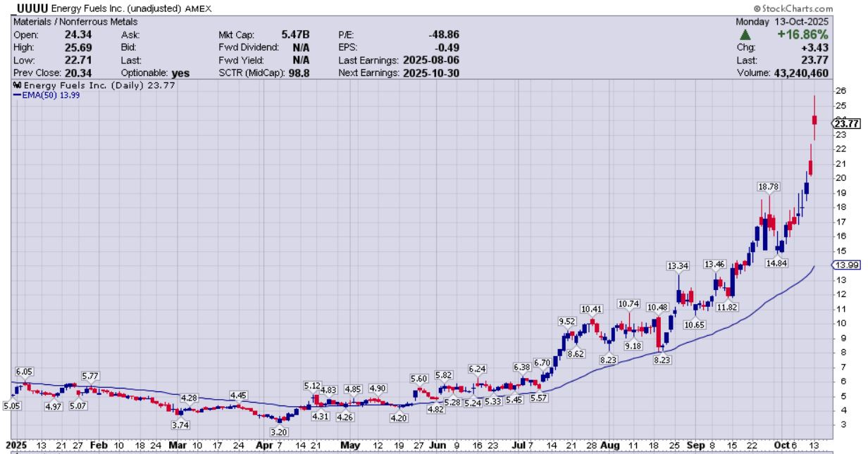Screen dimensions: 868x454
Task: Click the 10.65 low annotation
Action: pos(695,324)
